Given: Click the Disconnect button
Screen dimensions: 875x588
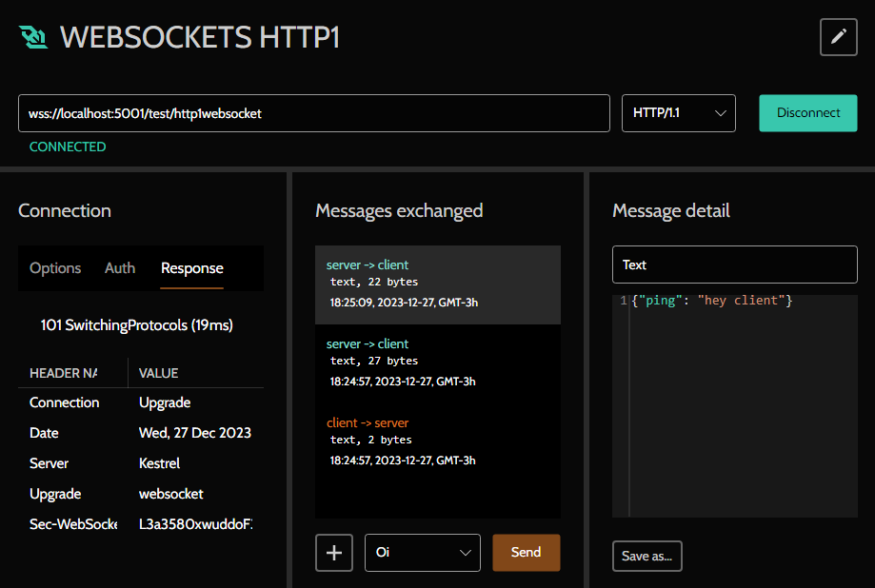Looking at the screenshot, I should (807, 112).
